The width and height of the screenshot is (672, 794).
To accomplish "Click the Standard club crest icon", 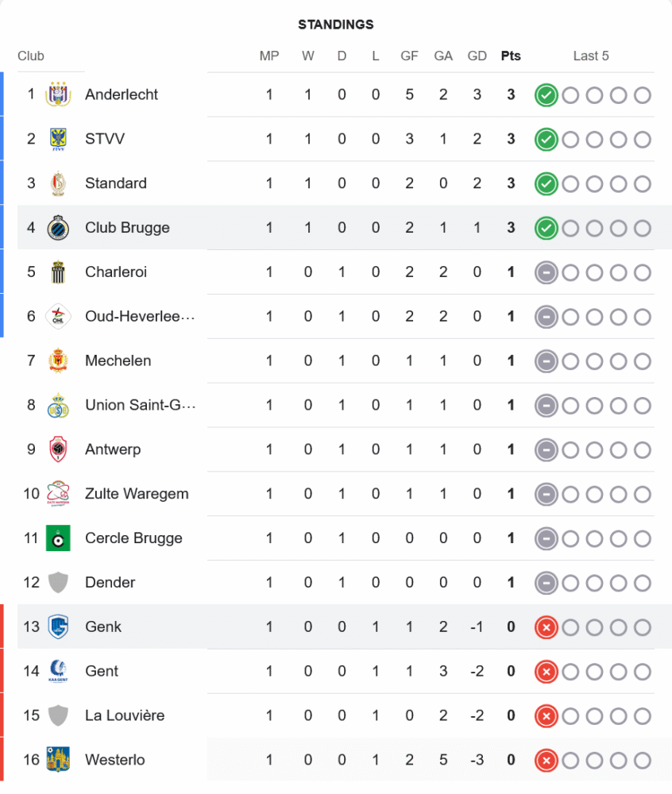I will (58, 183).
